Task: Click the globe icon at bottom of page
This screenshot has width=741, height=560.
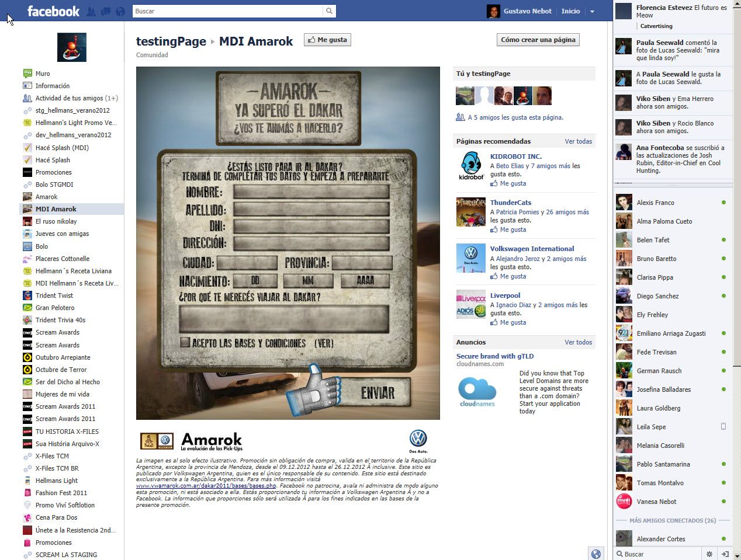Action: (x=596, y=554)
